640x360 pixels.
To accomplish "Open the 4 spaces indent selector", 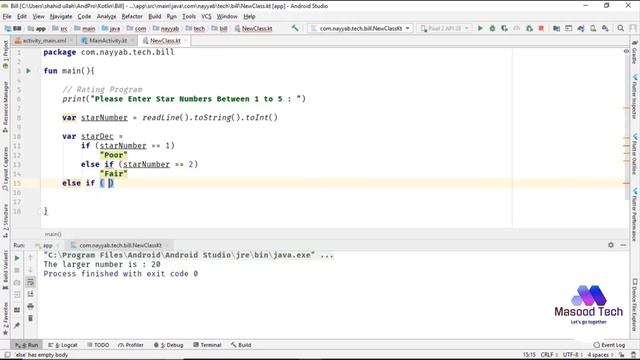I will coord(600,355).
